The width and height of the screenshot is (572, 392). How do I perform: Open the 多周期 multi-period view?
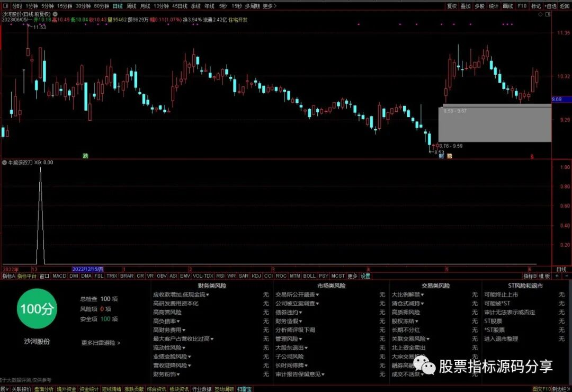tap(253, 6)
